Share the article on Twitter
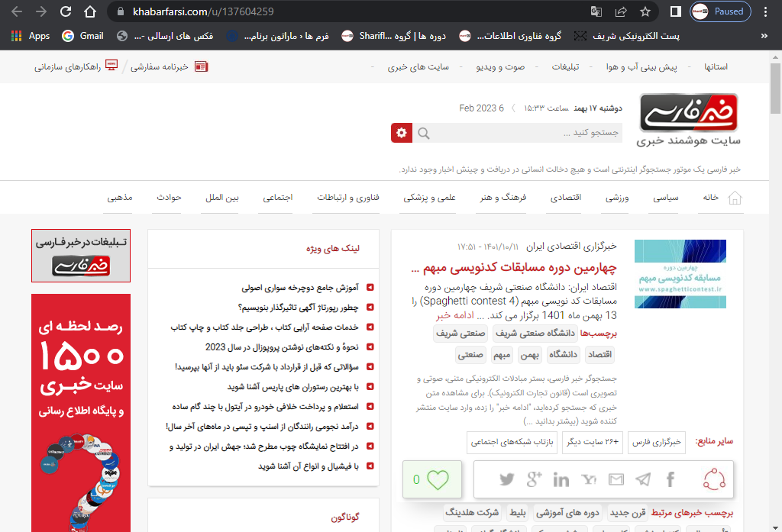Viewport: 782px width, 532px height. (x=507, y=479)
